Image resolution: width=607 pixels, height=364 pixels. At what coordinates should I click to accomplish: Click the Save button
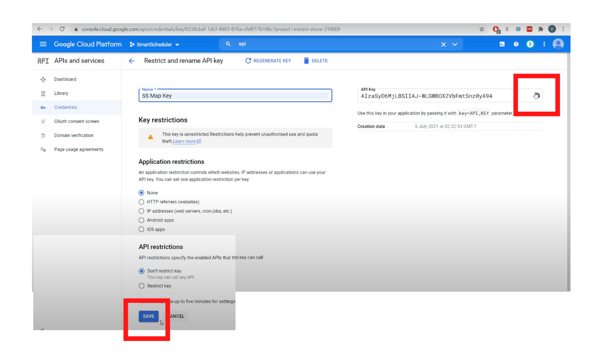(149, 316)
